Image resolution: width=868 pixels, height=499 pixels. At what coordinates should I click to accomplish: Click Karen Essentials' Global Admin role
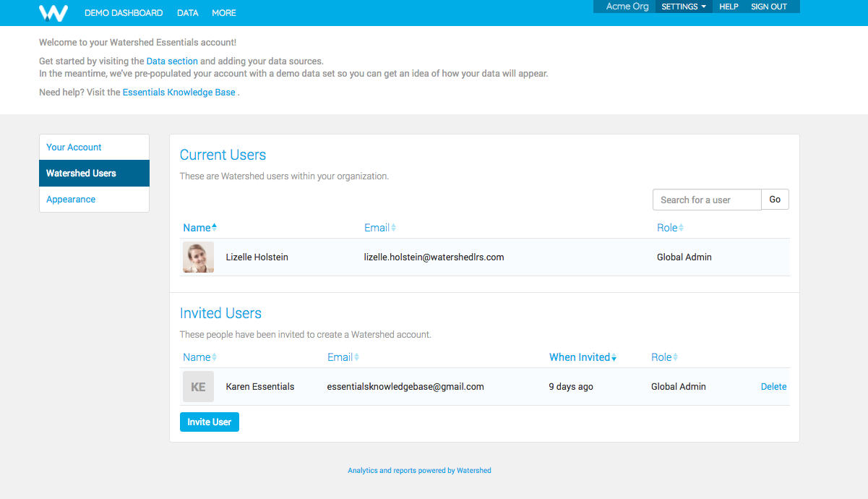(679, 387)
